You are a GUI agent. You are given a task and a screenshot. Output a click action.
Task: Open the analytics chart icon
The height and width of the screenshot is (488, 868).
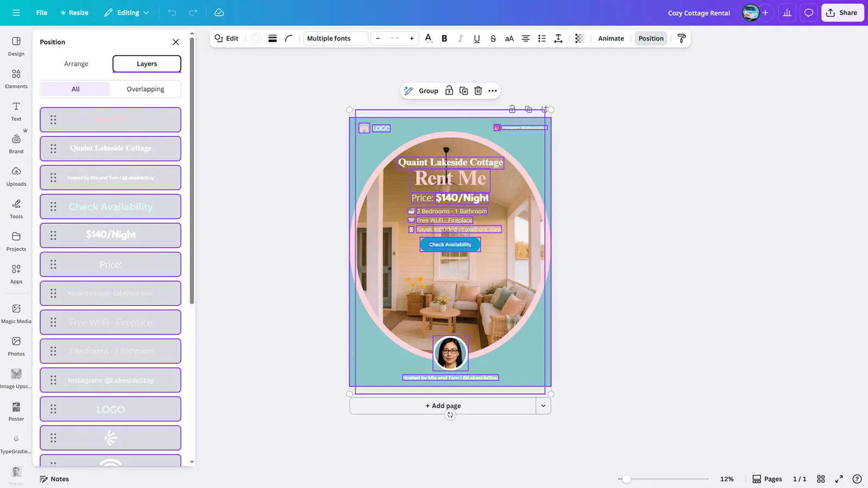point(787,13)
